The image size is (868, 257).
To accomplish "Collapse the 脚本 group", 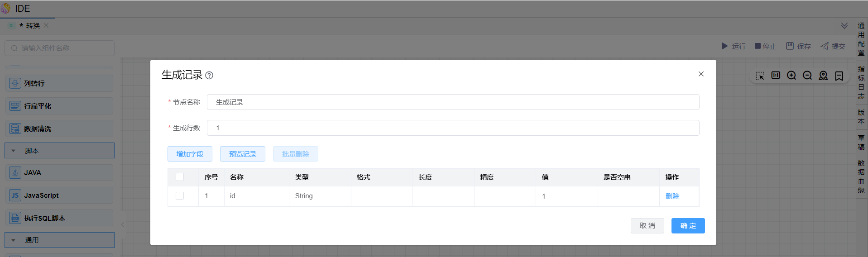I will (x=59, y=151).
